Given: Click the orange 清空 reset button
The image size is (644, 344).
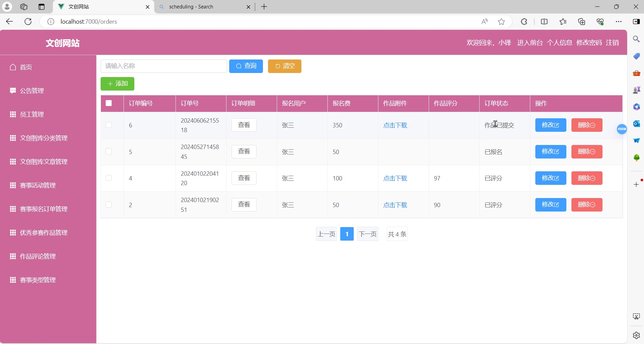Looking at the screenshot, I should (285, 66).
